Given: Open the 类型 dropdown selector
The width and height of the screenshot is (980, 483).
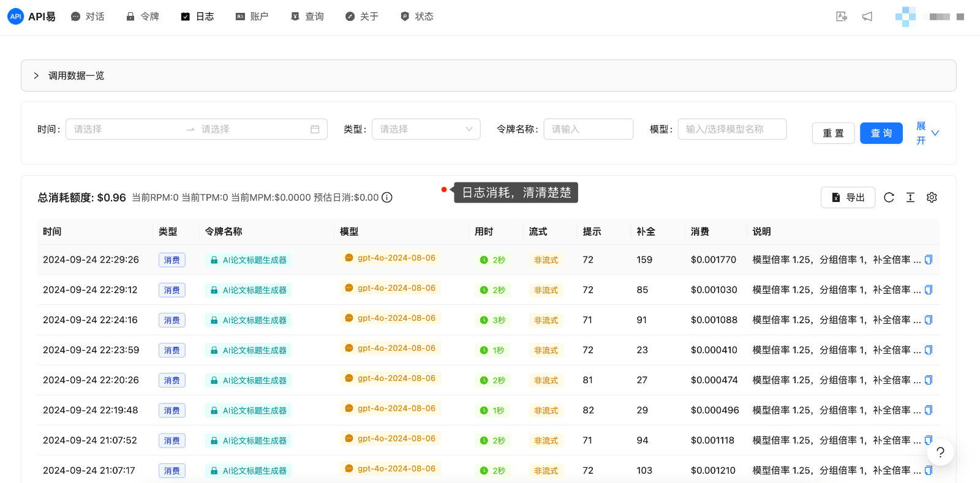Looking at the screenshot, I should pos(426,129).
